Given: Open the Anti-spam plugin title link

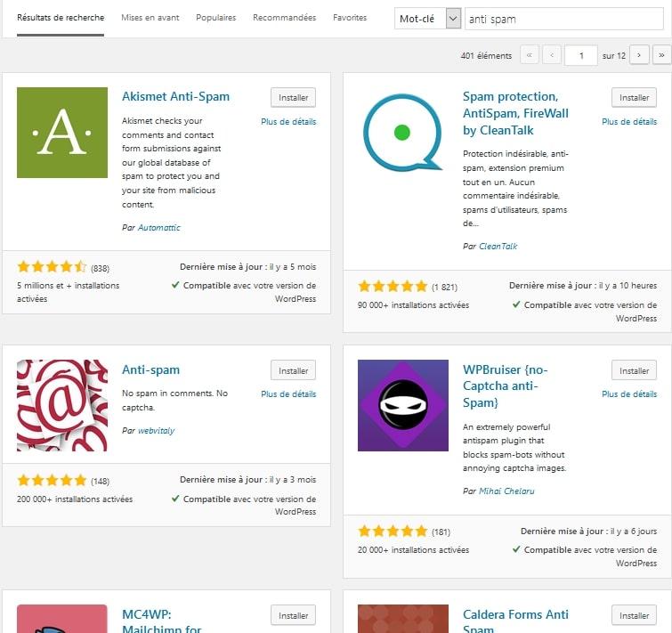Looking at the screenshot, I should pos(150,369).
